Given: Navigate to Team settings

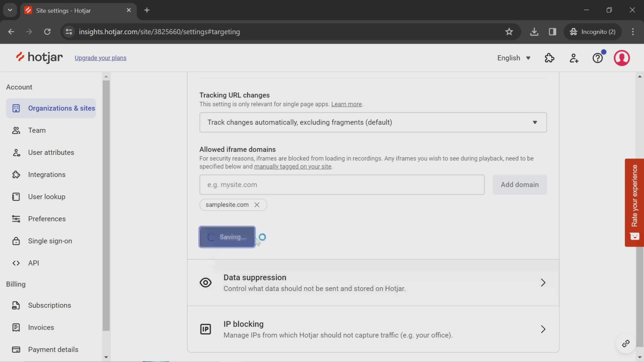Looking at the screenshot, I should [37, 130].
